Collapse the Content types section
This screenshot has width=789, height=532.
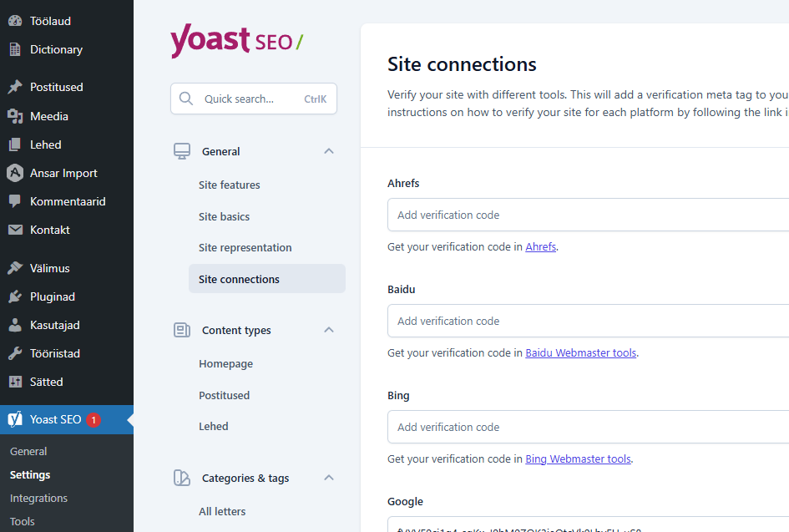[x=329, y=330]
